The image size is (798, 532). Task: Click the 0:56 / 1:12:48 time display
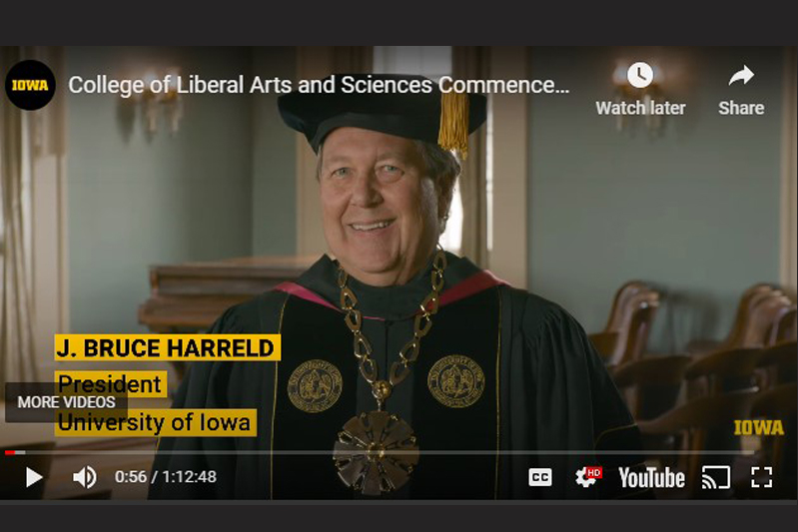166,477
